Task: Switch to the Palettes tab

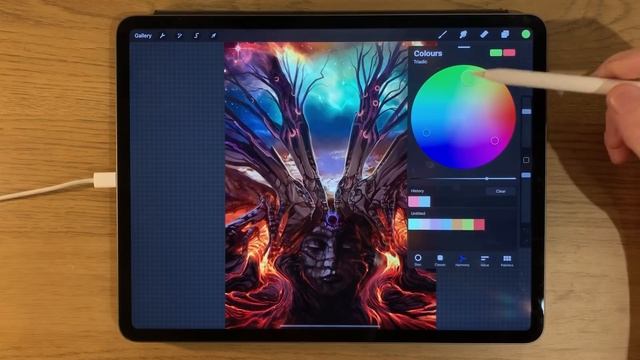Action: 507,260
